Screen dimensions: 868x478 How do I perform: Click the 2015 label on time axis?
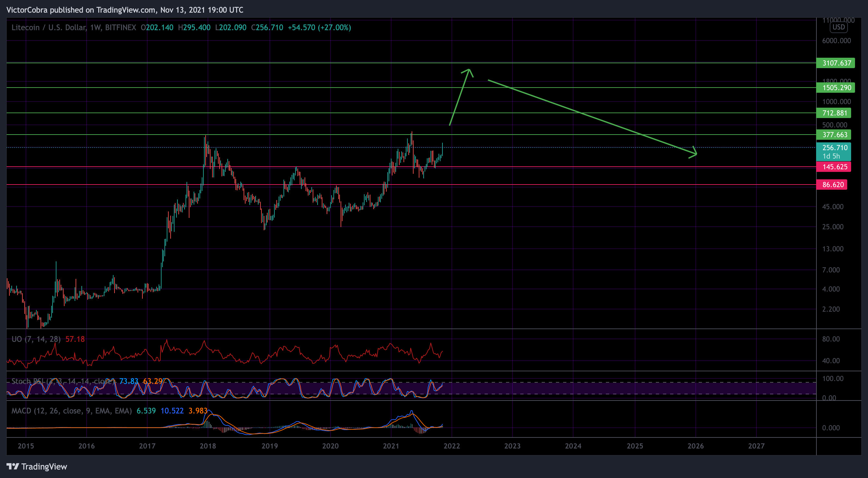point(26,446)
